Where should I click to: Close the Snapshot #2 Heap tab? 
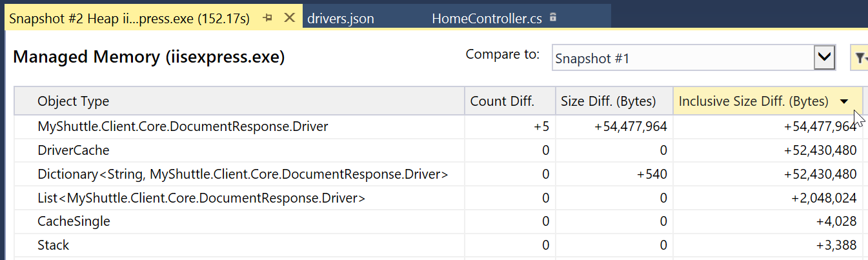pos(290,18)
